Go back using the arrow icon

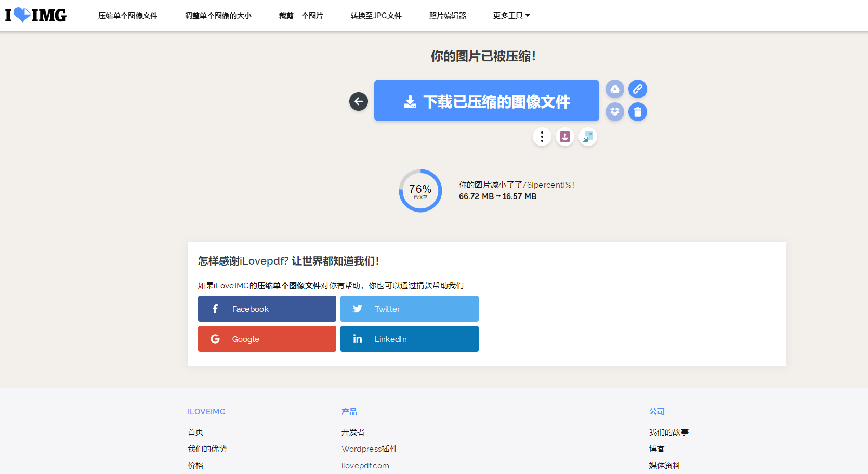pyautogui.click(x=358, y=101)
